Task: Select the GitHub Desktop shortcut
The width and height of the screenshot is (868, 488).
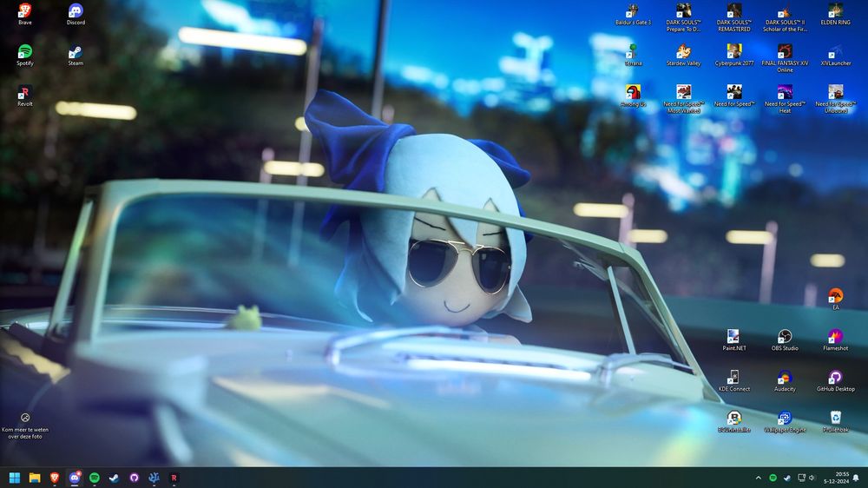Action: 835,380
